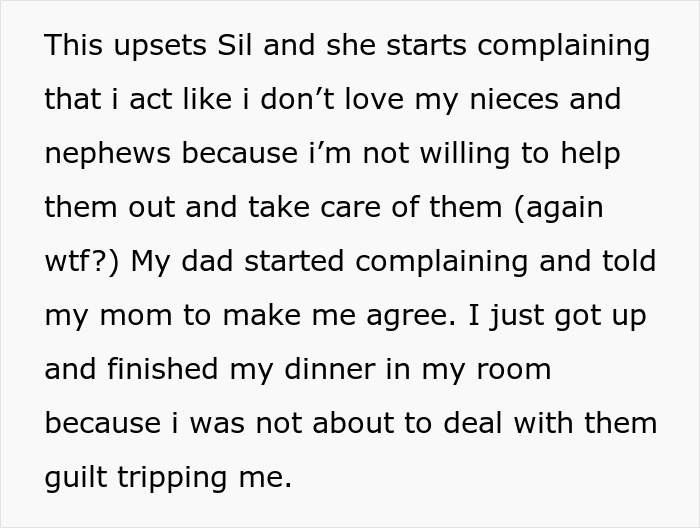
Task: Click on the word 'dad'
Action: 220,262
